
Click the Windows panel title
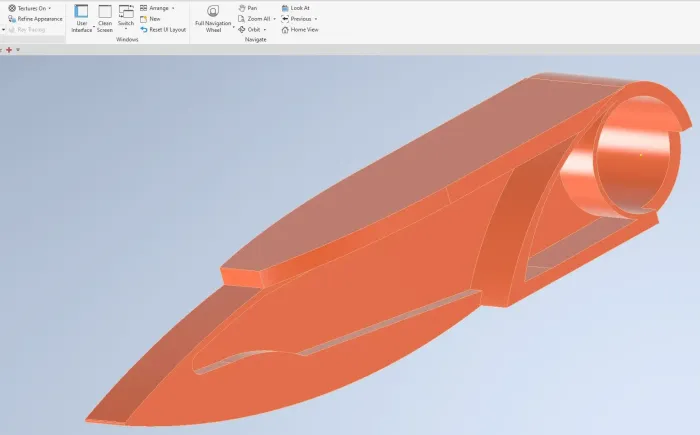[127, 40]
